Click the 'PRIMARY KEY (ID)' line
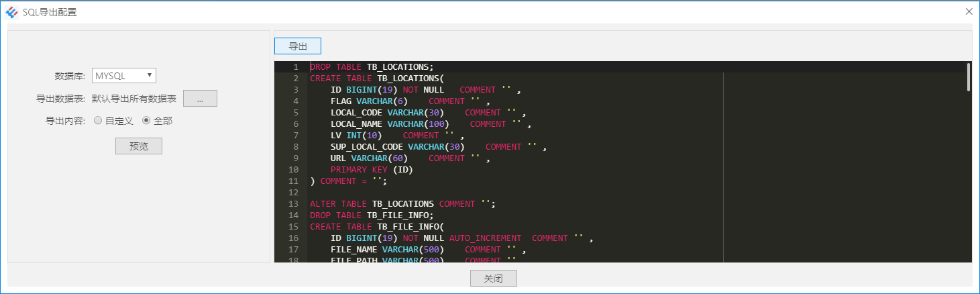 point(372,170)
